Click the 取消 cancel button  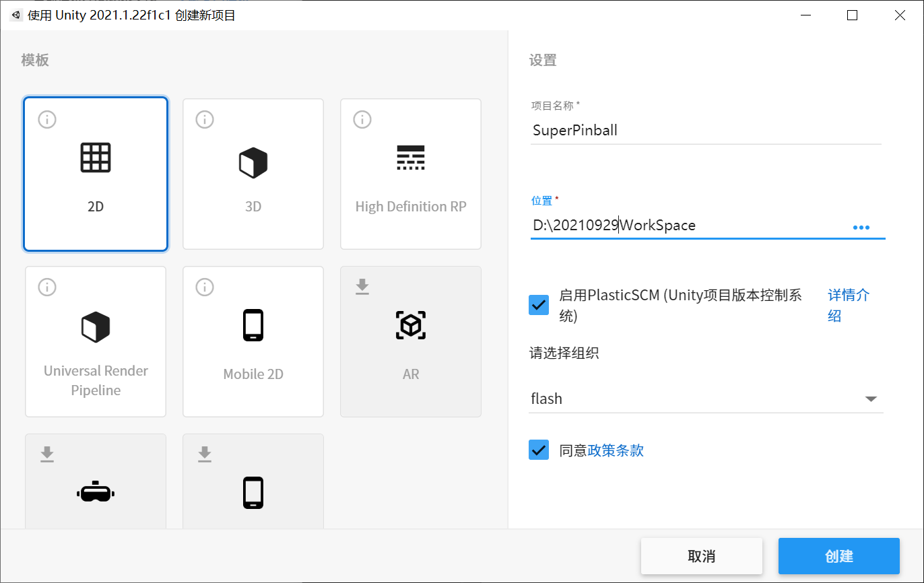(x=702, y=556)
